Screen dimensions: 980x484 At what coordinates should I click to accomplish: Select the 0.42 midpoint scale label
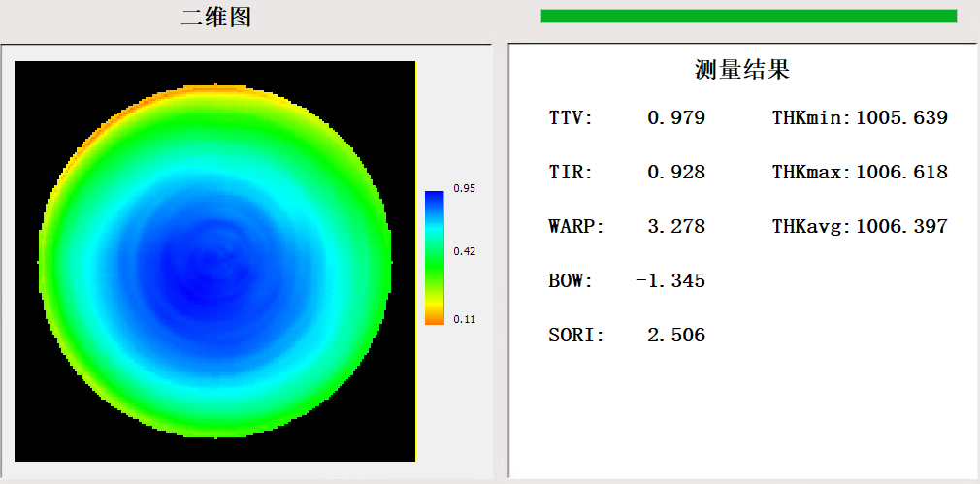(464, 251)
